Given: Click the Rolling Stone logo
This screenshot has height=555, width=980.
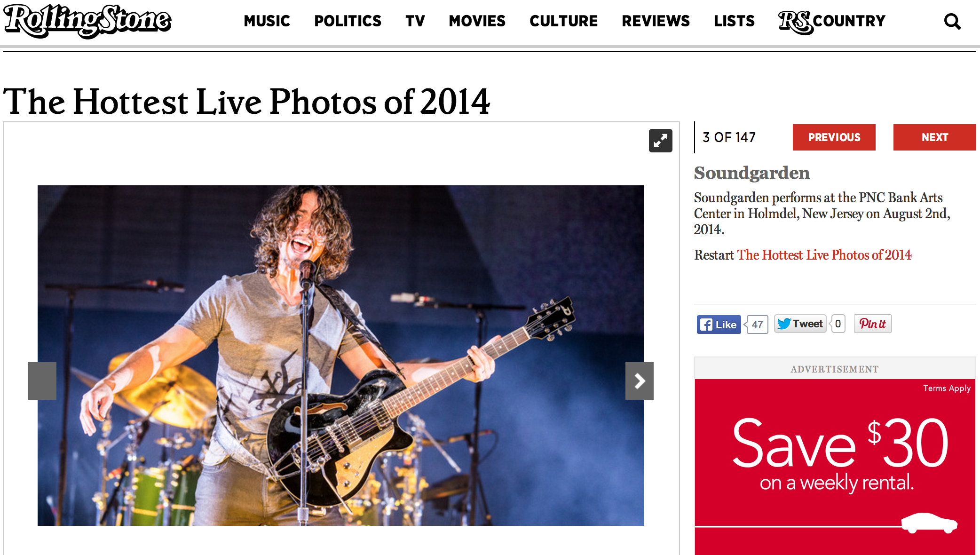Looking at the screenshot, I should coord(87,21).
